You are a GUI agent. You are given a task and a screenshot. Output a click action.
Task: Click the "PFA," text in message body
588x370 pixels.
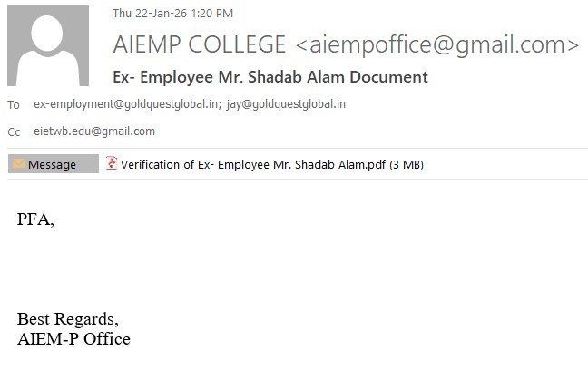(x=35, y=219)
